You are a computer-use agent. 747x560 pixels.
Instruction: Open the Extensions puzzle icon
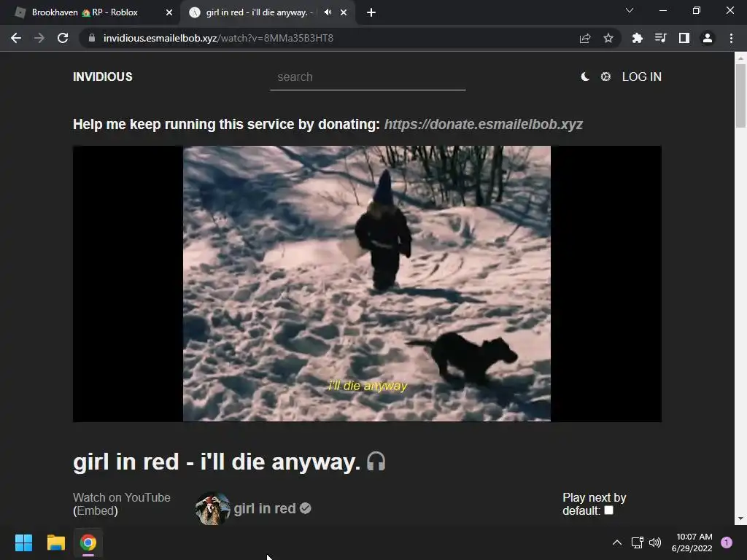637,38
